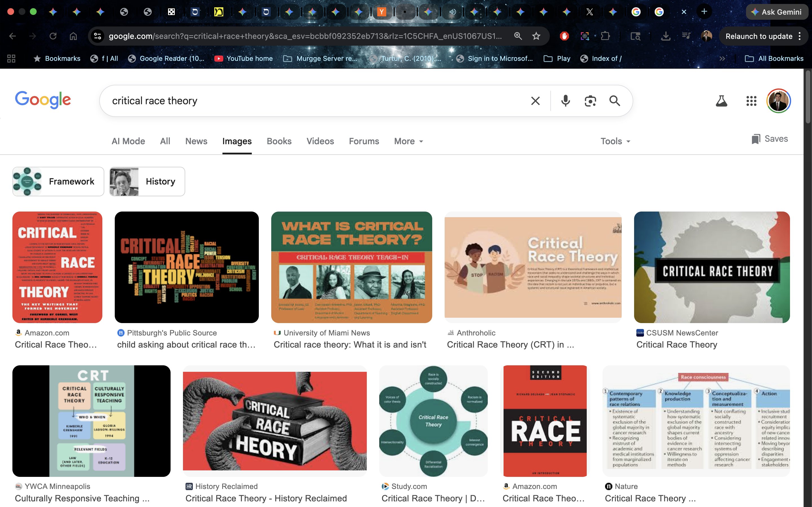Open the CSUSM NewsCenter image result
812x507 pixels.
pos(711,267)
